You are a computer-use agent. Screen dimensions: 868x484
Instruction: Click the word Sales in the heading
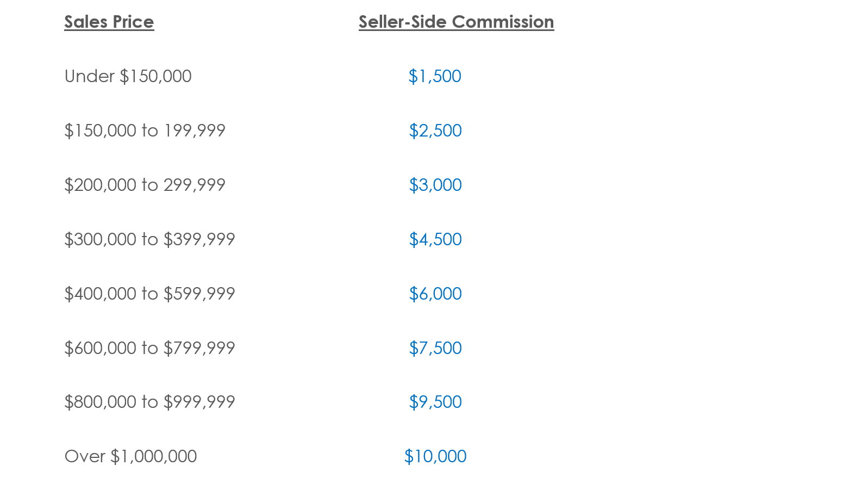coord(86,22)
